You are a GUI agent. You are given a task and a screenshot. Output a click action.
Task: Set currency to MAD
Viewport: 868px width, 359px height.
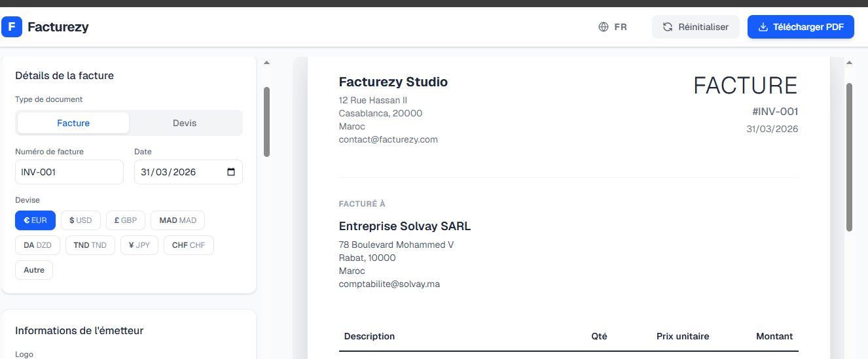(x=177, y=220)
